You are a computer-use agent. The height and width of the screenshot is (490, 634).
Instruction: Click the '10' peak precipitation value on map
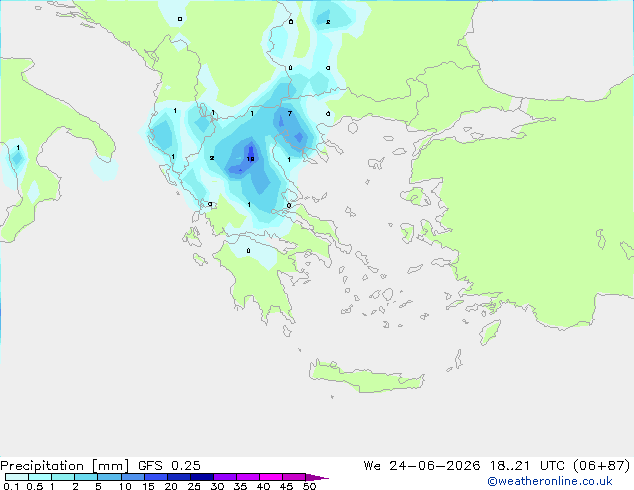(250, 159)
